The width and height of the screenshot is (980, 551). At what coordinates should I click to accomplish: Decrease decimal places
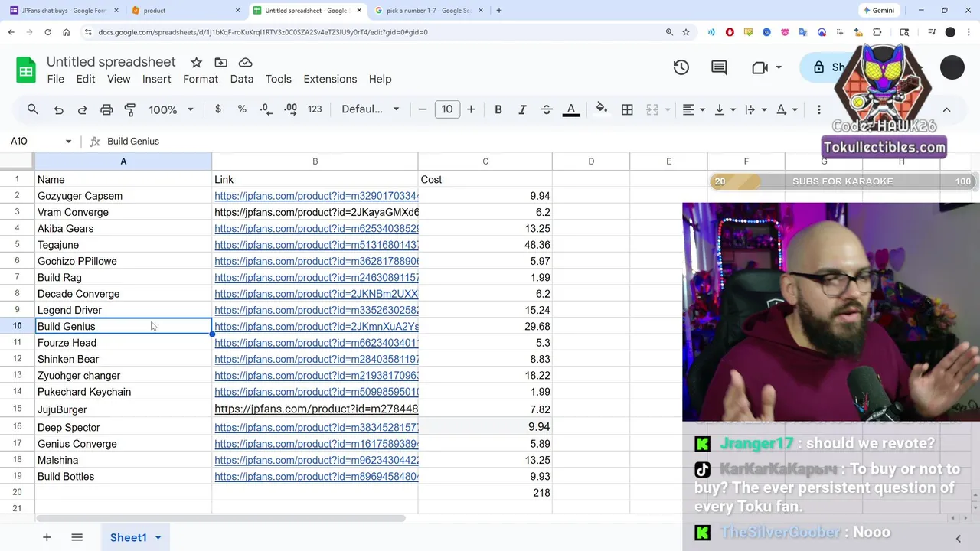point(266,109)
